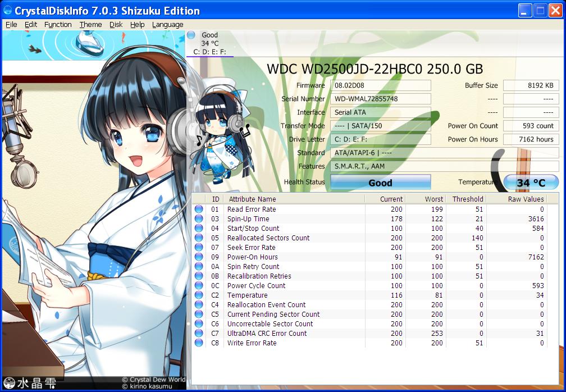Click the status orb for Temperature attribute

pyautogui.click(x=199, y=295)
